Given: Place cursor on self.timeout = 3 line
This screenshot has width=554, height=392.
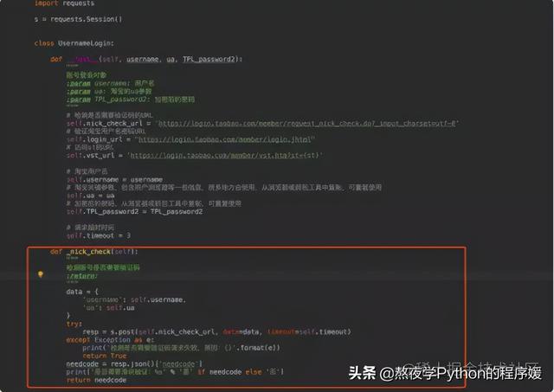Looking at the screenshot, I should [99, 235].
